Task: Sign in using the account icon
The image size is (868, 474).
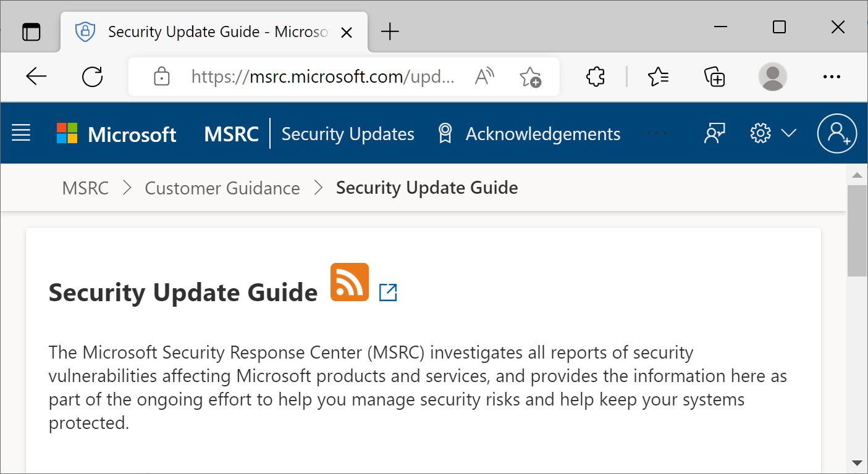Action: [837, 133]
